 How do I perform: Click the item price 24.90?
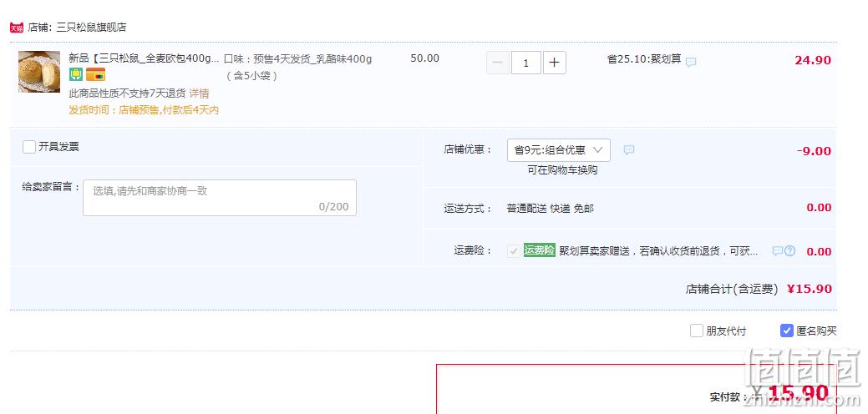point(813,60)
